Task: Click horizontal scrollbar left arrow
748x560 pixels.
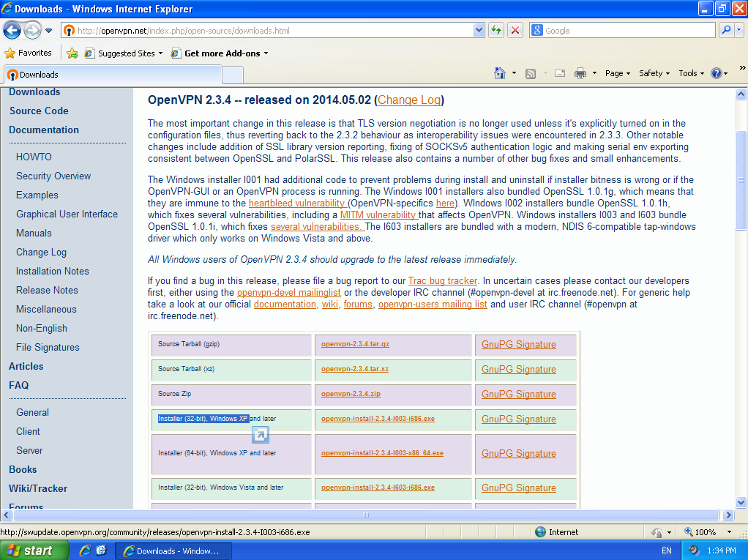Action: coord(7,515)
